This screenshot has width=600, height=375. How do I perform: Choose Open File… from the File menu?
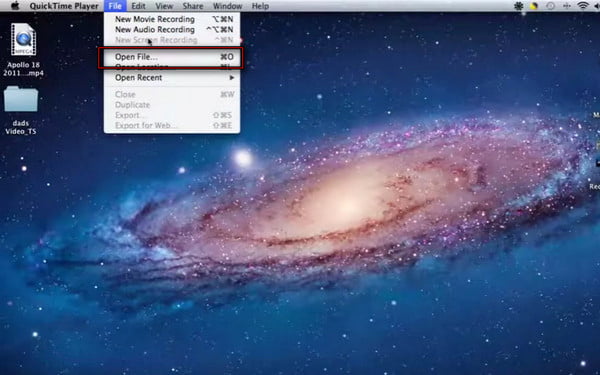pos(172,57)
